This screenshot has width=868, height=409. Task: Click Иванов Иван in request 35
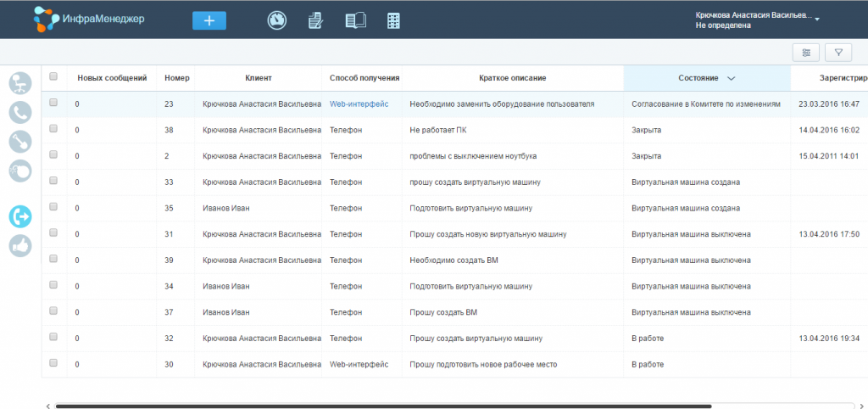[x=225, y=209]
